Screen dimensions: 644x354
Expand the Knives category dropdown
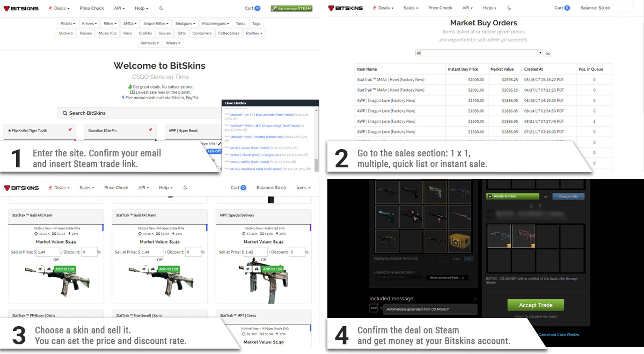coord(89,24)
